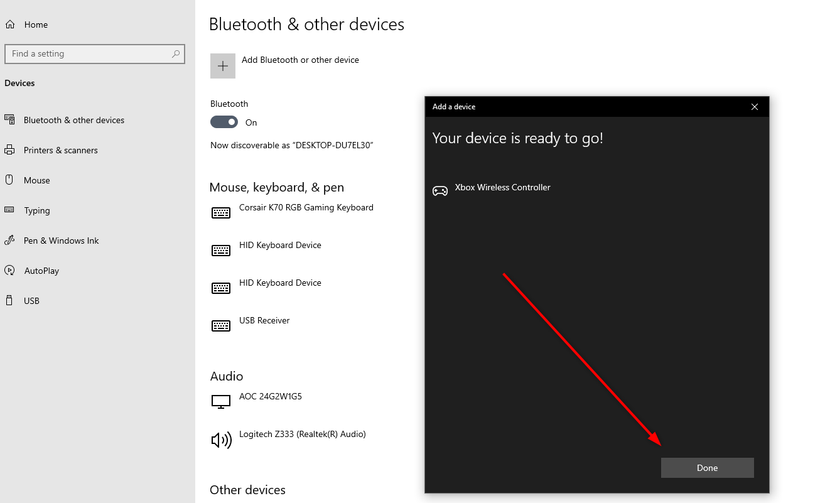Open Bluetooth & other devices section
Image resolution: width=825 pixels, height=503 pixels.
click(74, 120)
